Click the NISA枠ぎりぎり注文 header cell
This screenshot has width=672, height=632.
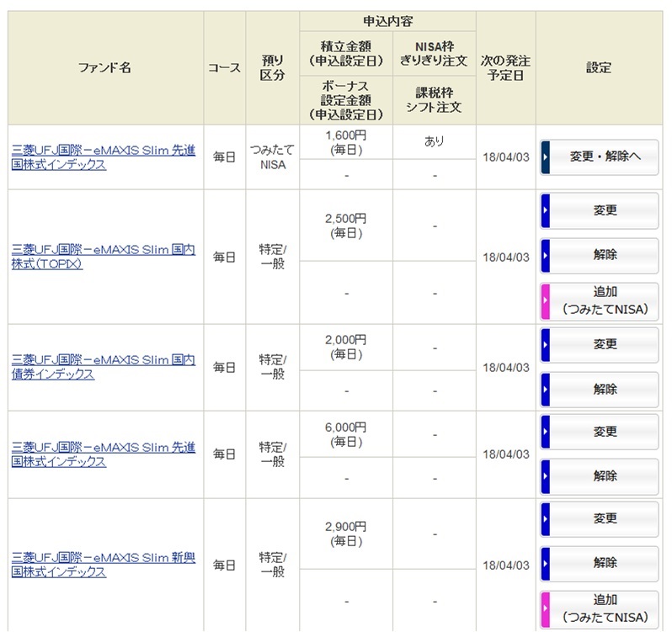(x=435, y=54)
